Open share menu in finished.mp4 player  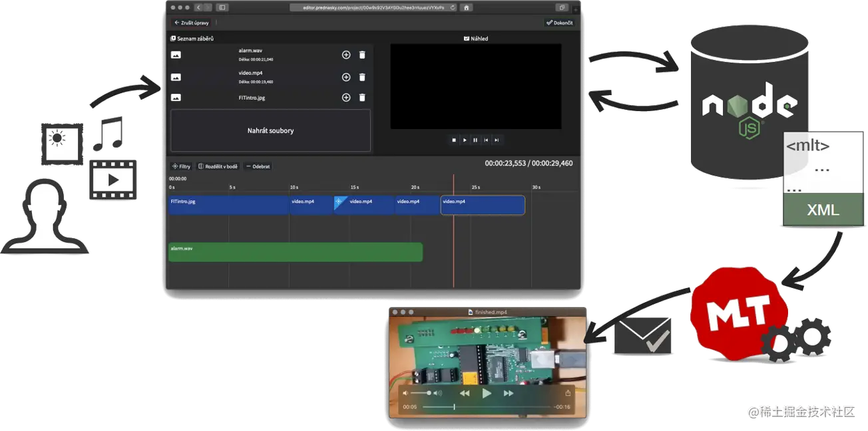pos(568,393)
